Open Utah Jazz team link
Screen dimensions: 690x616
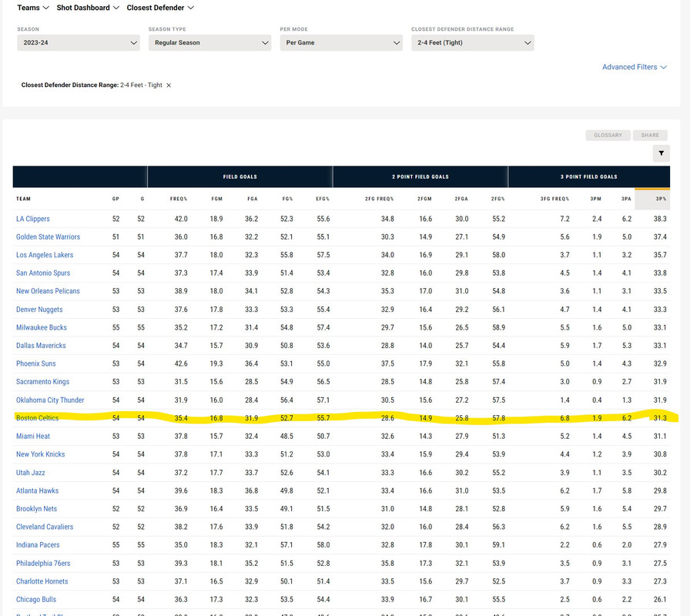coord(30,473)
